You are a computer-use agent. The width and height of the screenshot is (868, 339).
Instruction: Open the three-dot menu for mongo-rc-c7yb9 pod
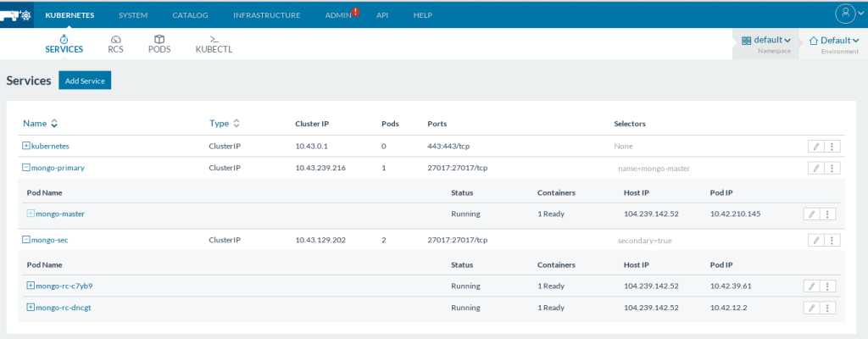(828, 286)
